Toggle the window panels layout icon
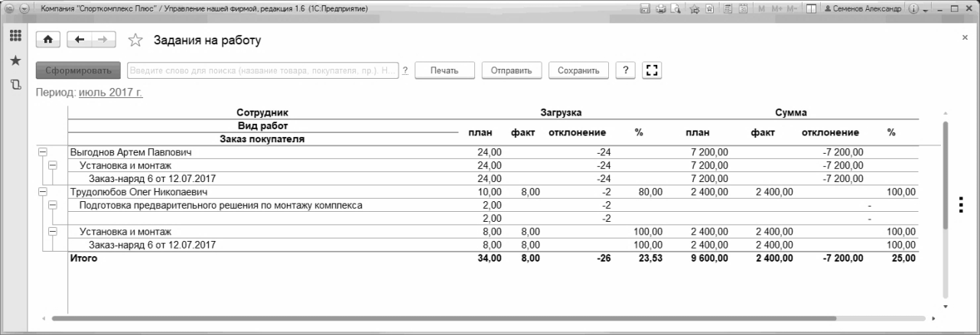 tap(811, 8)
